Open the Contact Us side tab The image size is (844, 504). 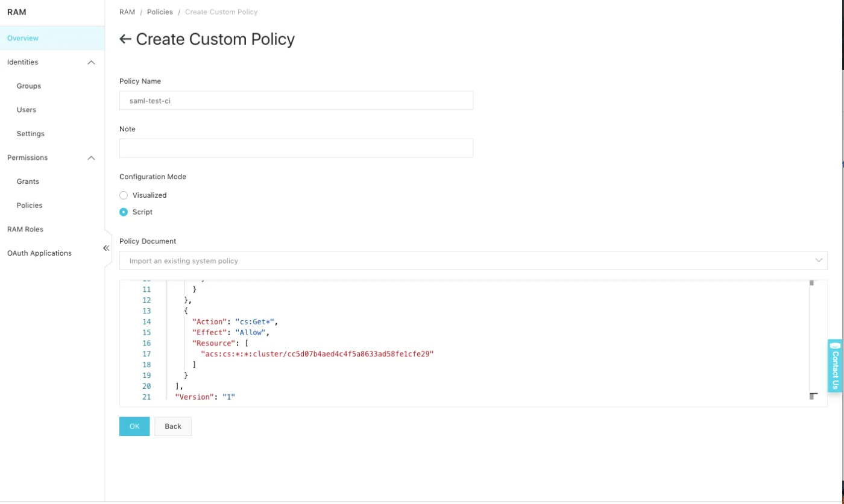[835, 366]
